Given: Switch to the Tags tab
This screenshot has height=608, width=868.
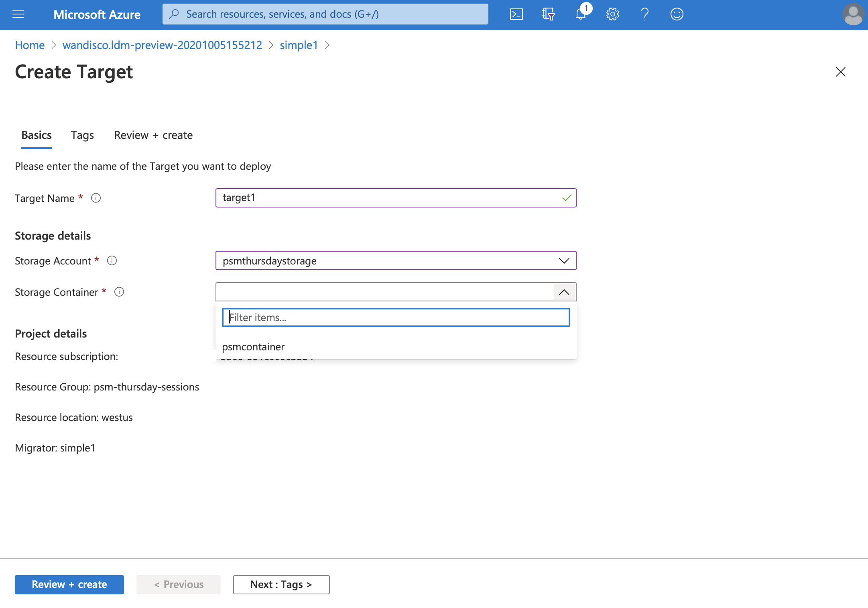Looking at the screenshot, I should pyautogui.click(x=82, y=134).
